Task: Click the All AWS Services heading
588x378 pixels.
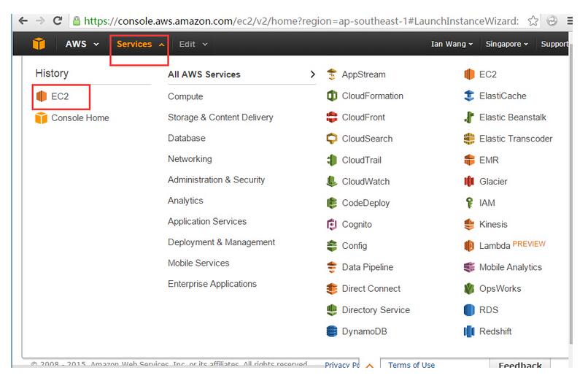Action: [x=204, y=74]
